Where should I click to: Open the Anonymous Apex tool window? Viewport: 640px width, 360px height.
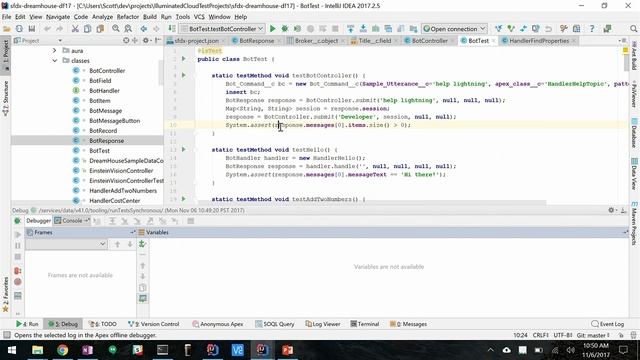(x=218, y=324)
